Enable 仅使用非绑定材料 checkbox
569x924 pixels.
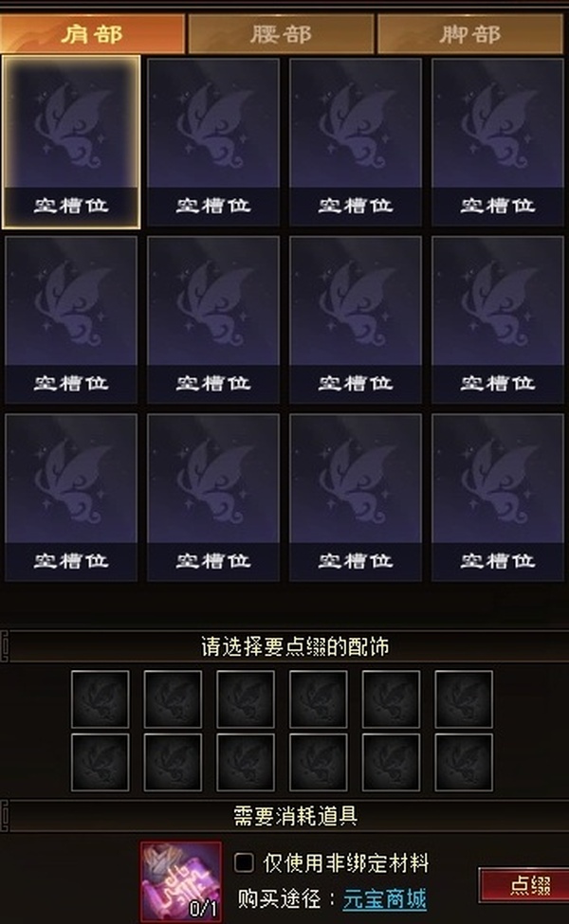(244, 862)
